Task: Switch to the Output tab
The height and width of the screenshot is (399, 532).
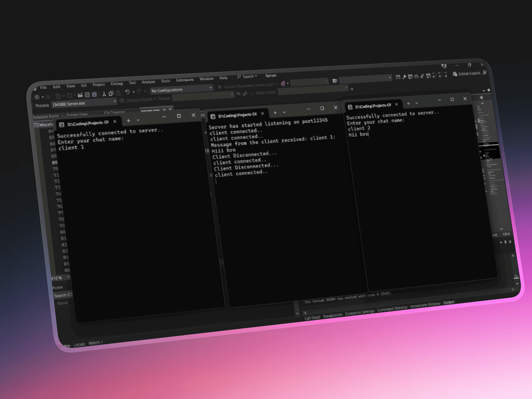Action: [449, 302]
